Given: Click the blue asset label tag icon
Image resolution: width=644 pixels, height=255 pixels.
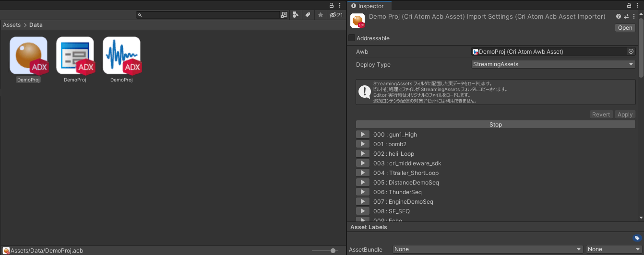Looking at the screenshot, I should pyautogui.click(x=637, y=238).
